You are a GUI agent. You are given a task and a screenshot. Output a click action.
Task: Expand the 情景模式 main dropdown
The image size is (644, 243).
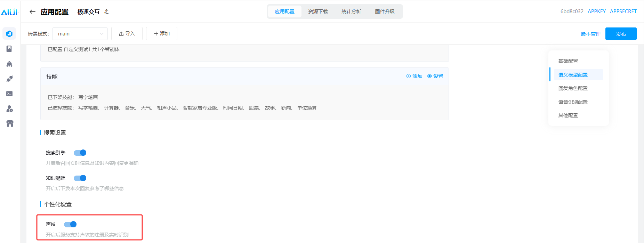pos(80,34)
